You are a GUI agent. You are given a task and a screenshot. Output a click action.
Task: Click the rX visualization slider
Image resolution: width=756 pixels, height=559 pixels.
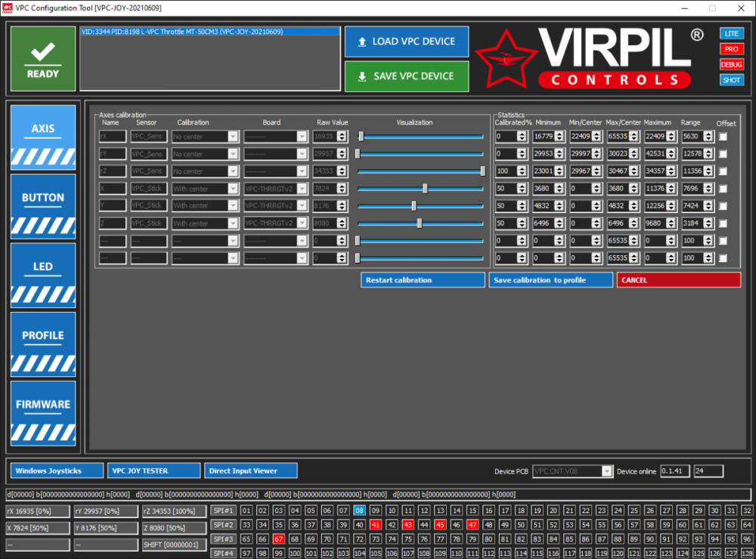(420, 137)
